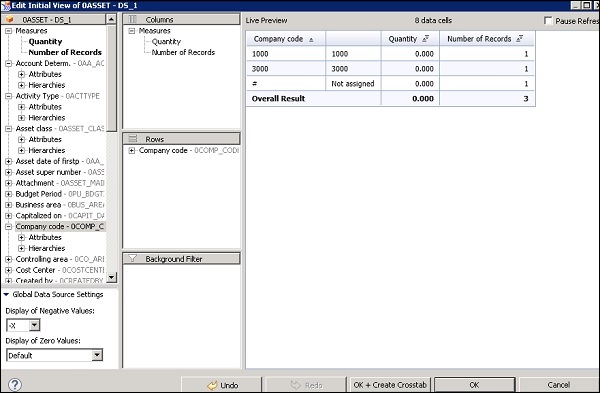This screenshot has height=393, width=600.
Task: Click the Cancel button
Action: coord(558,385)
